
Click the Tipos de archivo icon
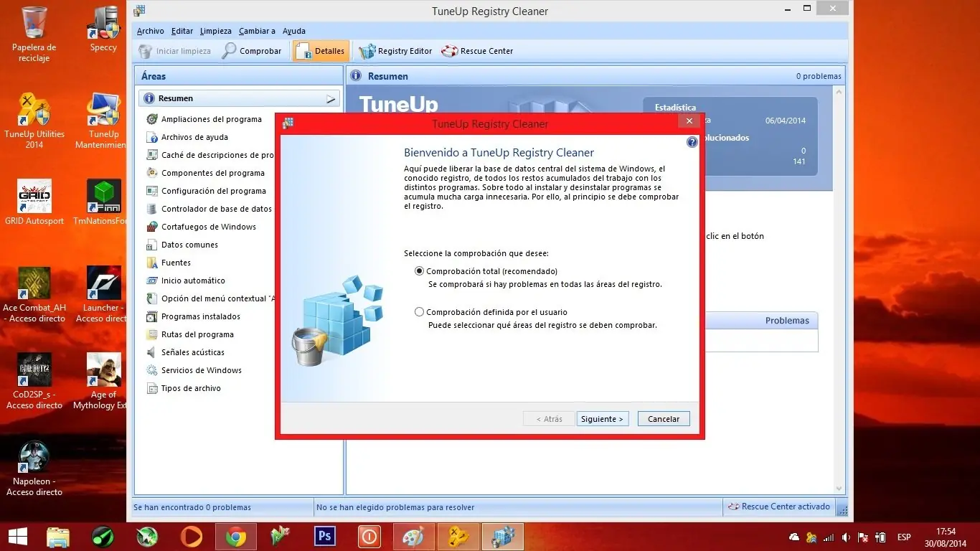point(151,388)
